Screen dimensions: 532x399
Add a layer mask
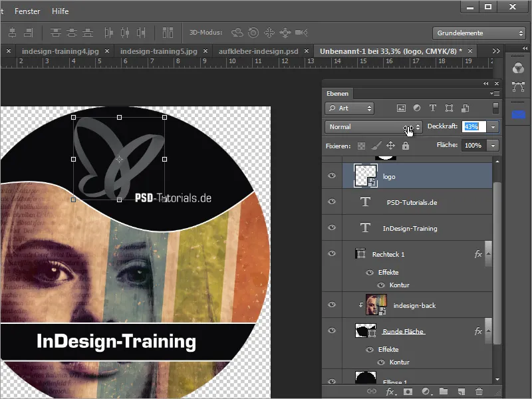coord(408,392)
